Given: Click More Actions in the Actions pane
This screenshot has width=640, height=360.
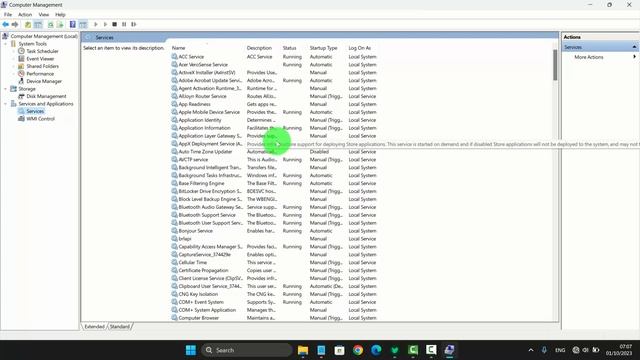Looking at the screenshot, I should (589, 57).
